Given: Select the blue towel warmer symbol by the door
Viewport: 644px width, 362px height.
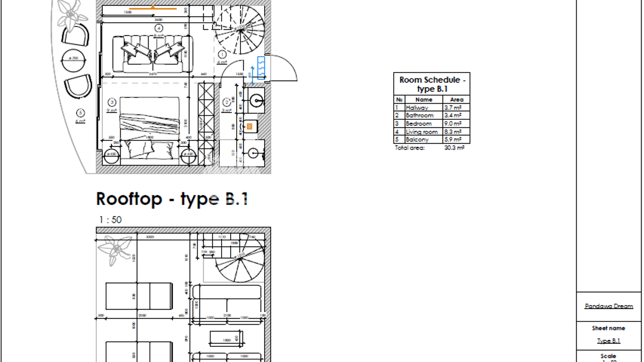Looking at the screenshot, I should (x=261, y=68).
